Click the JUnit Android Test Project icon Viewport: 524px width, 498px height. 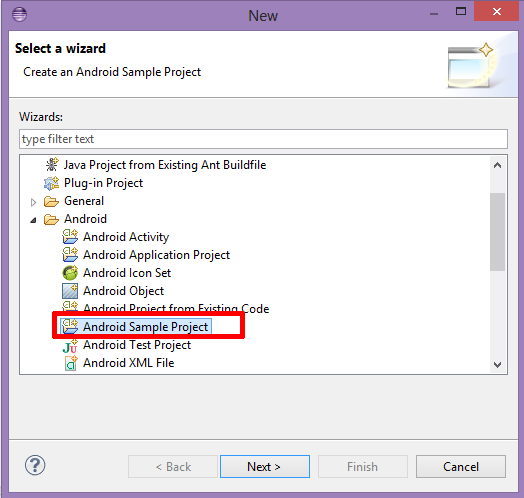pyautogui.click(x=70, y=346)
